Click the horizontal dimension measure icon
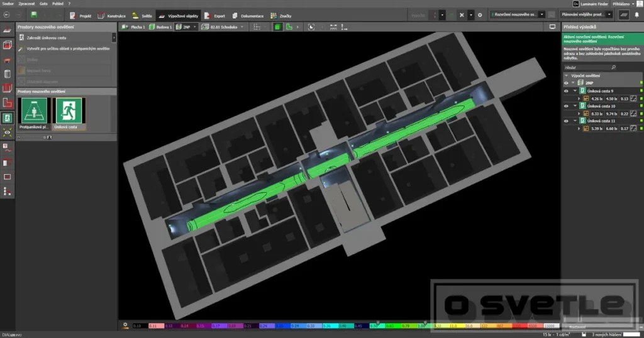The height and width of the screenshot is (338, 644). click(x=333, y=27)
